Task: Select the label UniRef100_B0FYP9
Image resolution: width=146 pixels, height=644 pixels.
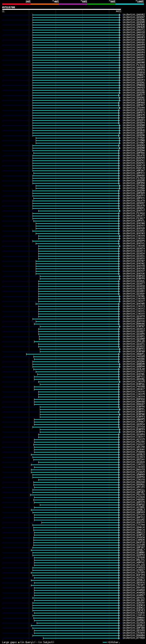Action: pyautogui.click(x=133, y=575)
